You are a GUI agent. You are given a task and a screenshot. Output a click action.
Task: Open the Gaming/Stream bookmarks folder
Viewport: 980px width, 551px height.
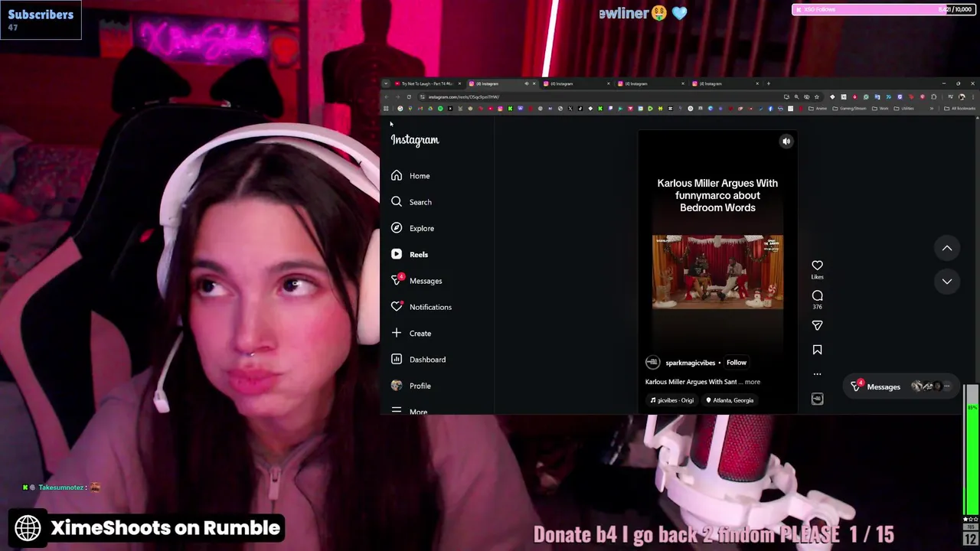[x=849, y=109]
